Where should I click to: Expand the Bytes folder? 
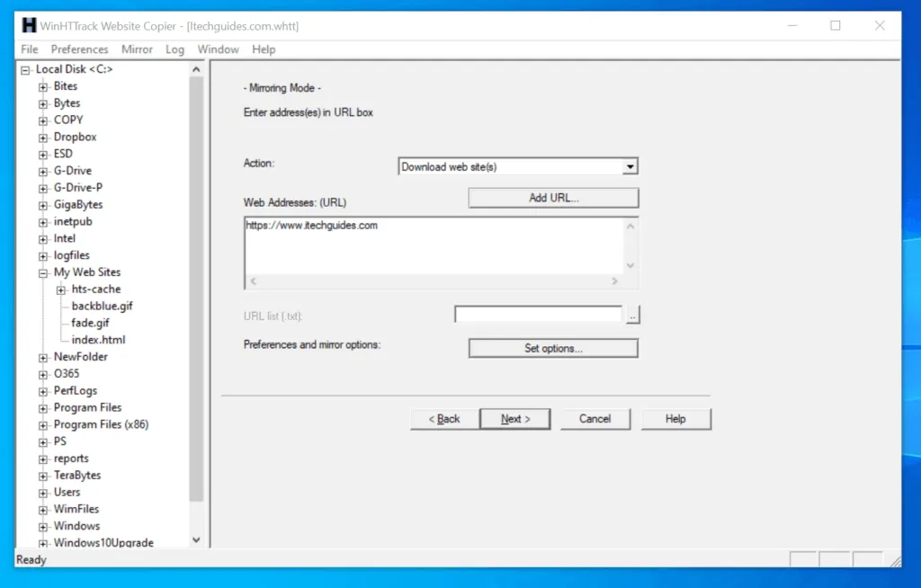pos(43,104)
